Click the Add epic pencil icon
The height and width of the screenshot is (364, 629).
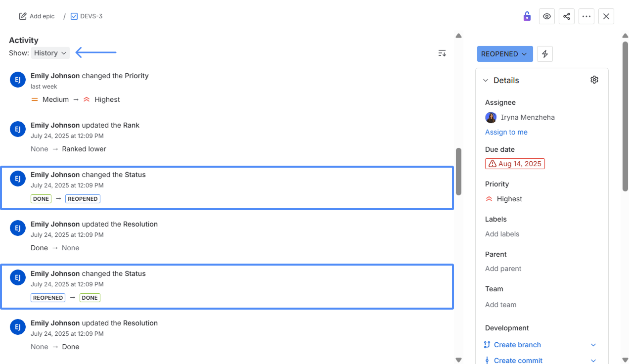[x=22, y=16]
